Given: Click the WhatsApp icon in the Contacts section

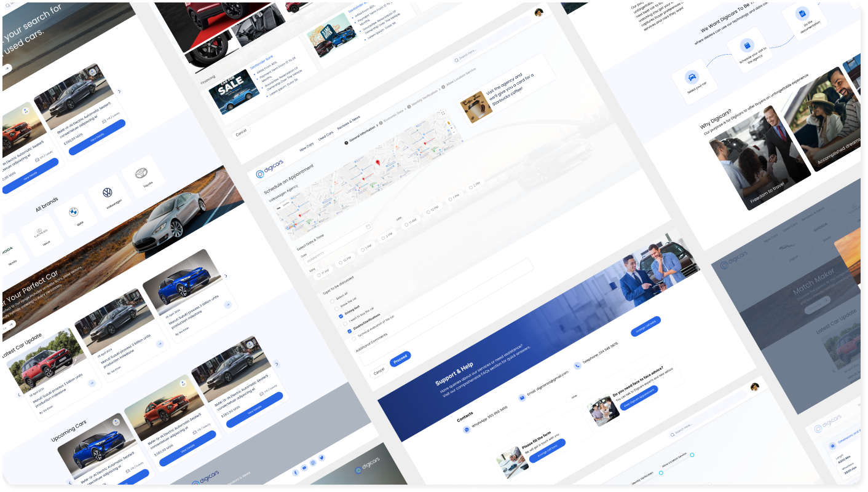Looking at the screenshot, I should coord(468,429).
